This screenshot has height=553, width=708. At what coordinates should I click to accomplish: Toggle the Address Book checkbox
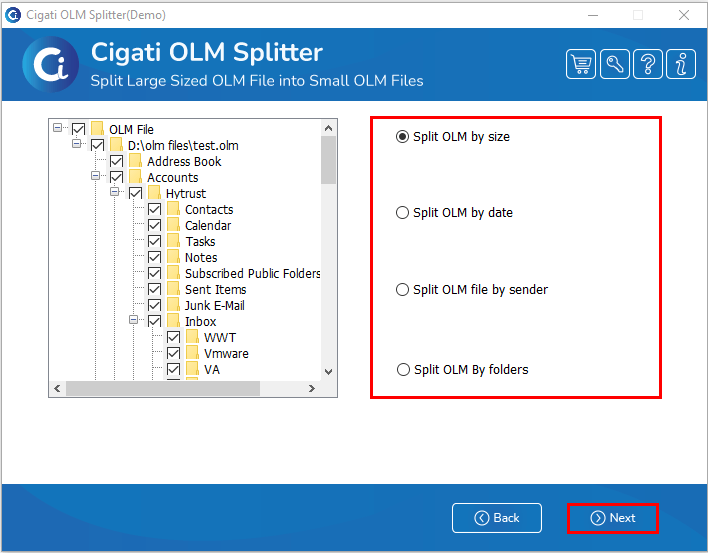(116, 161)
